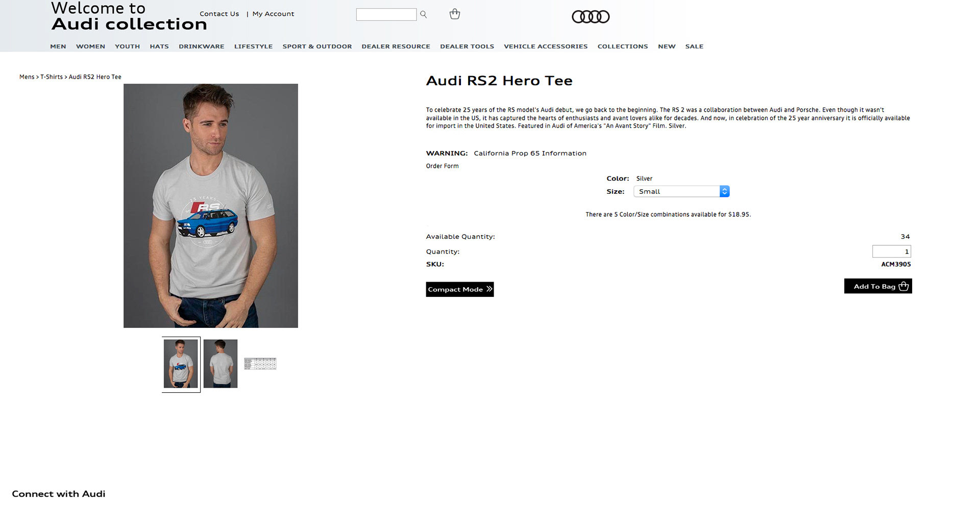The height and width of the screenshot is (509, 980).
Task: Select the size chart thumbnail
Action: tap(260, 364)
